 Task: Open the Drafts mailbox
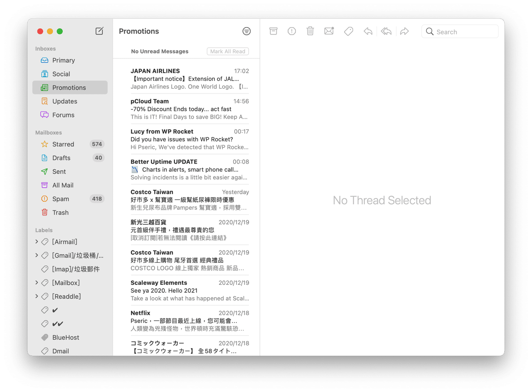pyautogui.click(x=70, y=158)
